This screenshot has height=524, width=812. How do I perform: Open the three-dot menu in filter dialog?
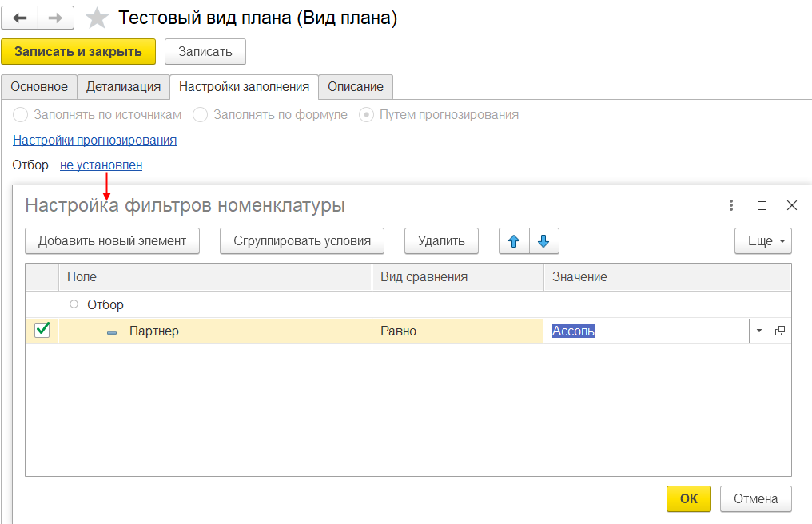(x=731, y=205)
